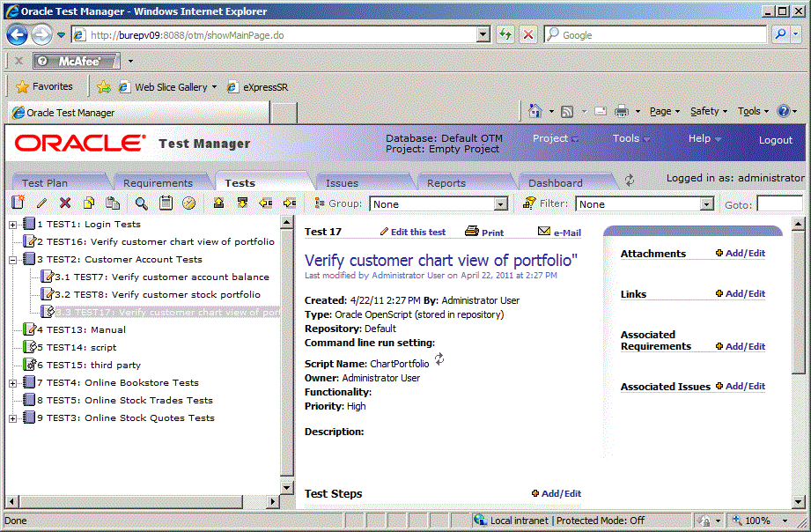Screen dimensions: 811x532
Task: Click the Home icon in command bar
Action: click(x=535, y=111)
